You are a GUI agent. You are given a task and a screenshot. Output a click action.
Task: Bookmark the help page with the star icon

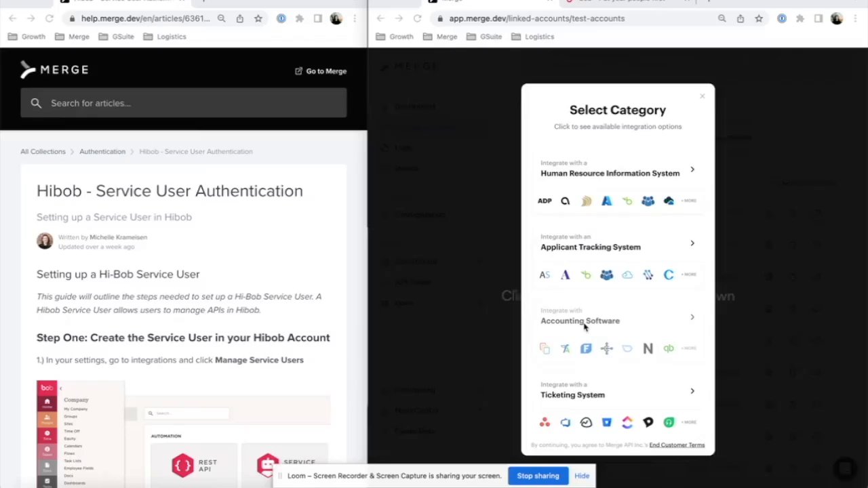point(258,18)
